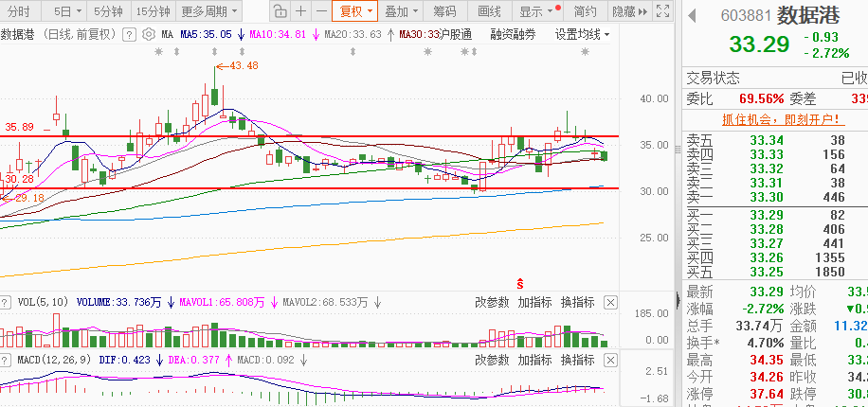
Task: Open the 画线 drawing tools
Action: coord(489,11)
